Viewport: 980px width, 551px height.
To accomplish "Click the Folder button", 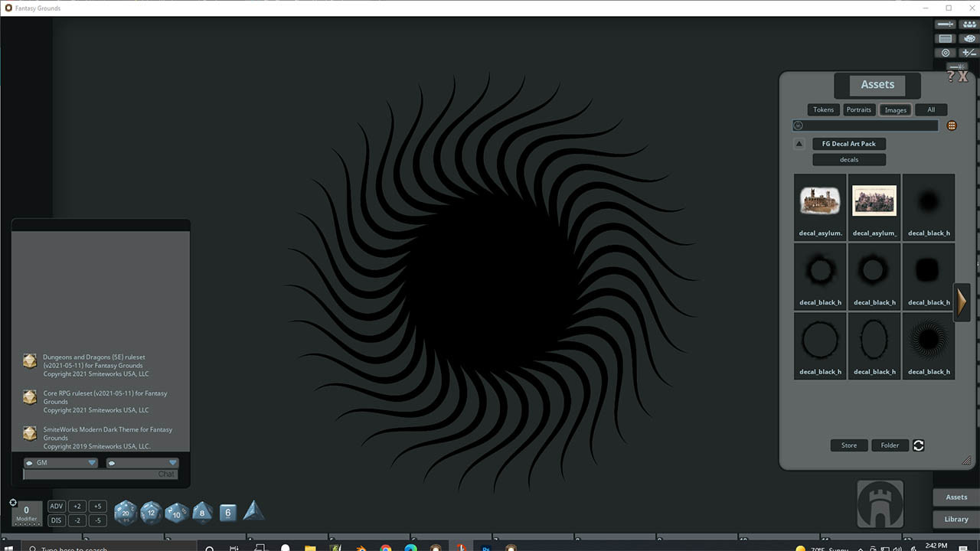I will click(890, 445).
